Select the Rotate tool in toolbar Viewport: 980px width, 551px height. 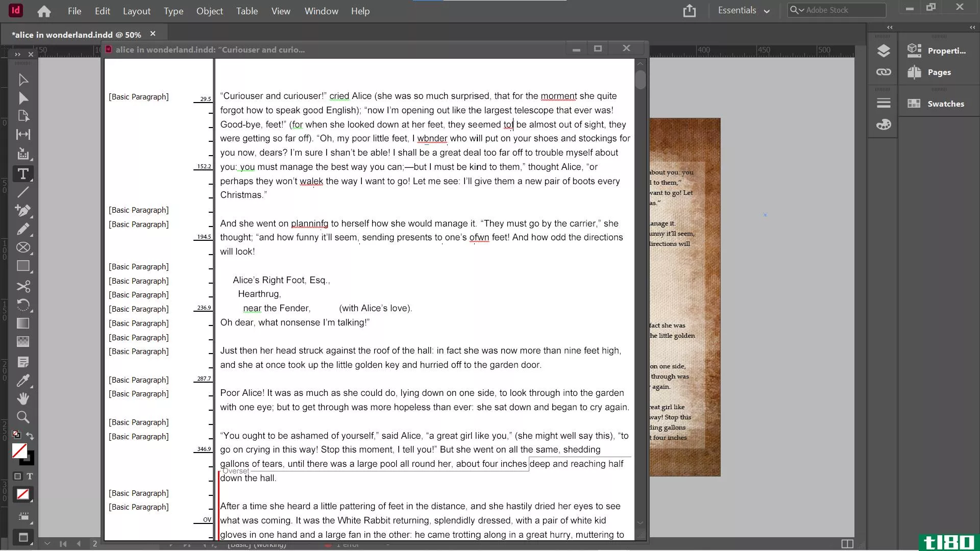coord(22,304)
